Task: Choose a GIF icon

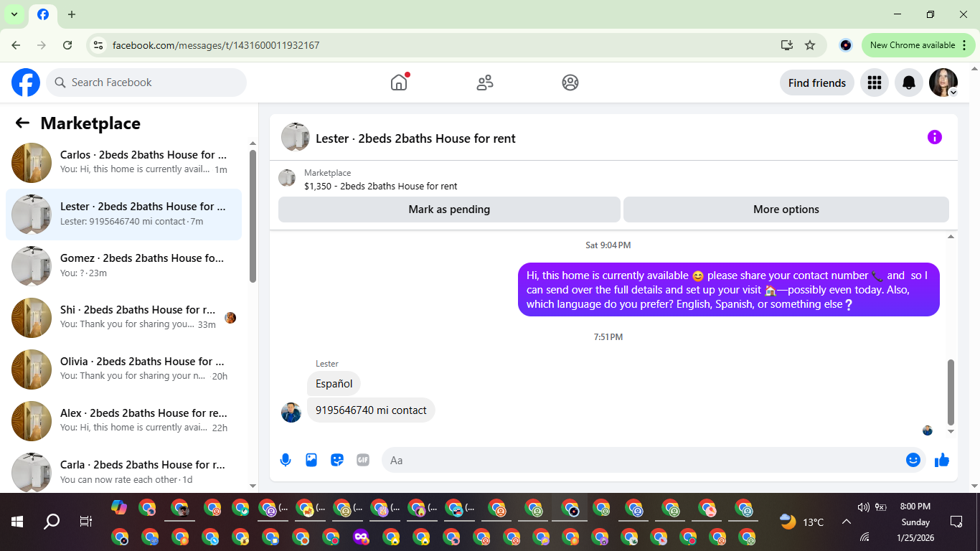Action: 363,460
